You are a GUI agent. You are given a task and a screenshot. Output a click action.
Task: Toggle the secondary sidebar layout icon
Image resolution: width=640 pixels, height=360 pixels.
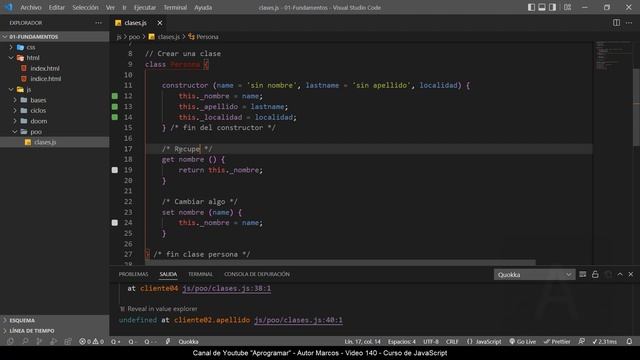click(552, 7)
